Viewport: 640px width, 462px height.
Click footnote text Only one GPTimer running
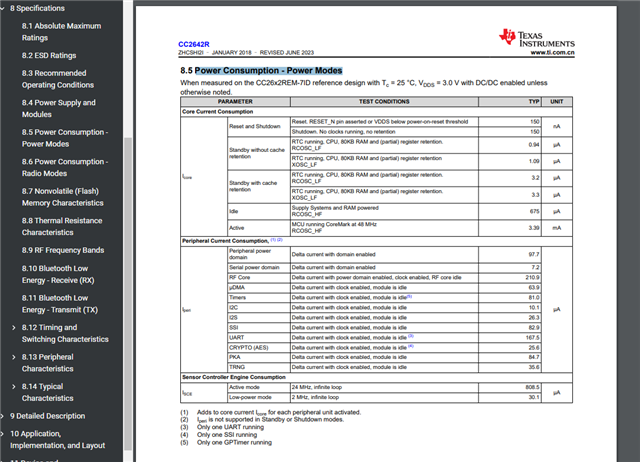pyautogui.click(x=234, y=442)
